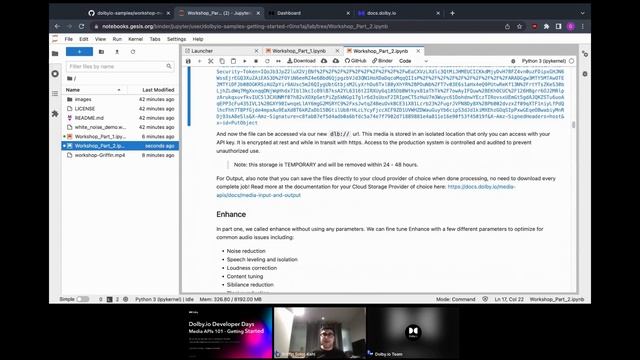Restart the kernel

click(267, 61)
